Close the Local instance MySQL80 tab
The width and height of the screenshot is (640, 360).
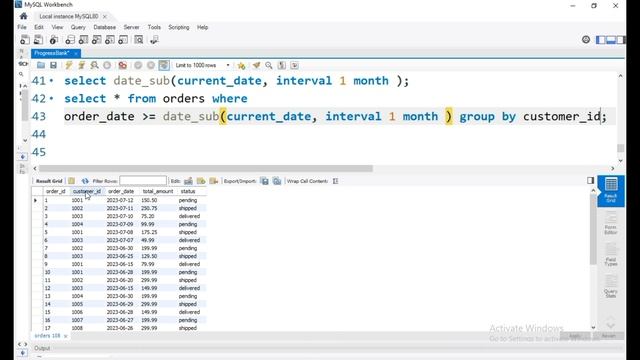105,17
